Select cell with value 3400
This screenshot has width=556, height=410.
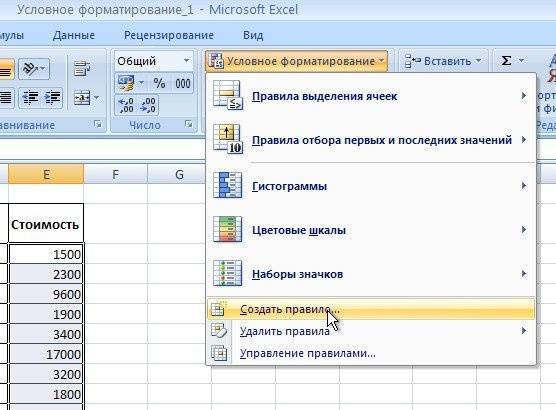46,334
